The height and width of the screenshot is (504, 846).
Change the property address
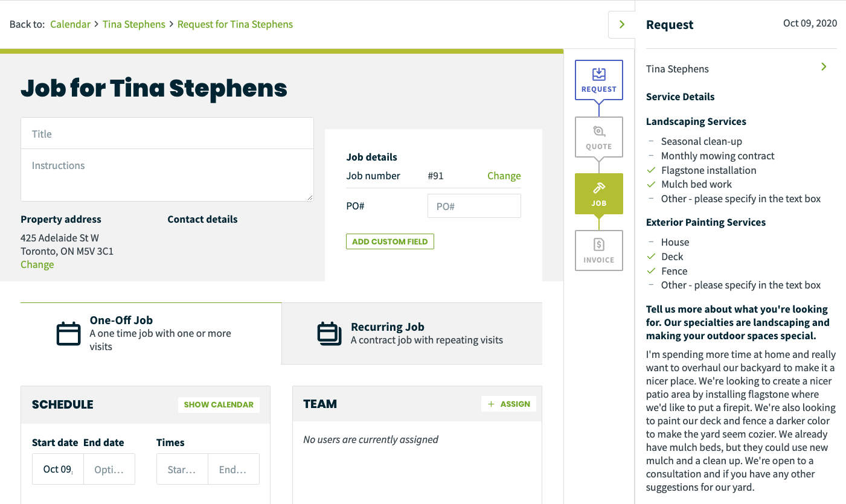click(x=37, y=264)
